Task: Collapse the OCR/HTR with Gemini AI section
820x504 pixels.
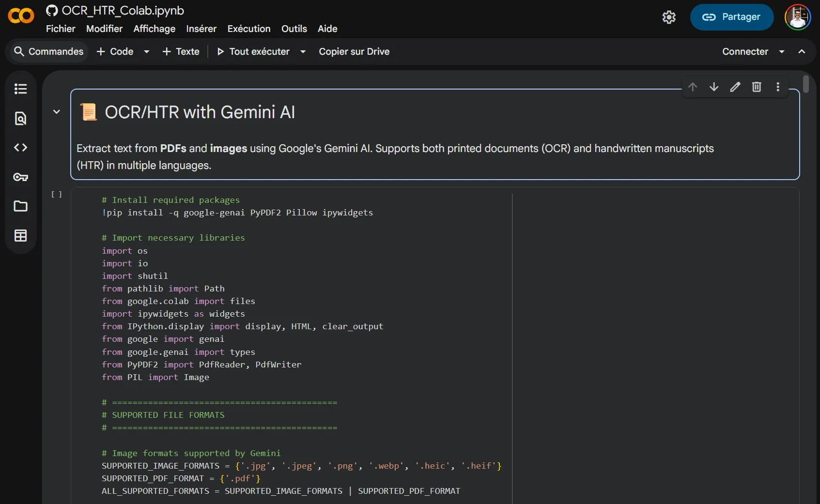Action: coord(57,112)
